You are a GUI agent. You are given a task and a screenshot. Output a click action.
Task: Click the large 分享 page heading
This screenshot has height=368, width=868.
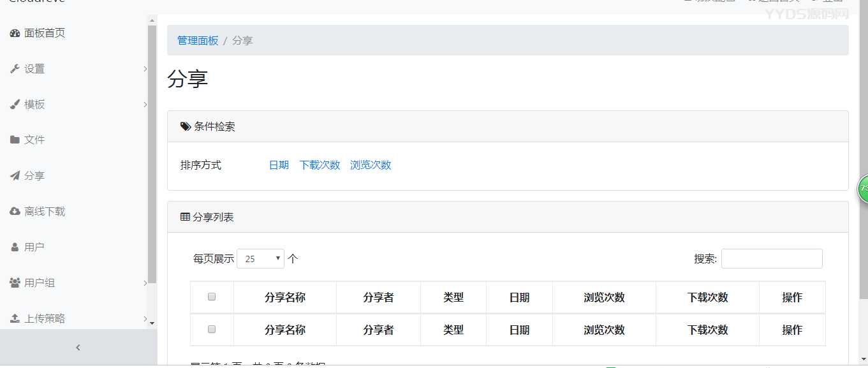pos(188,79)
